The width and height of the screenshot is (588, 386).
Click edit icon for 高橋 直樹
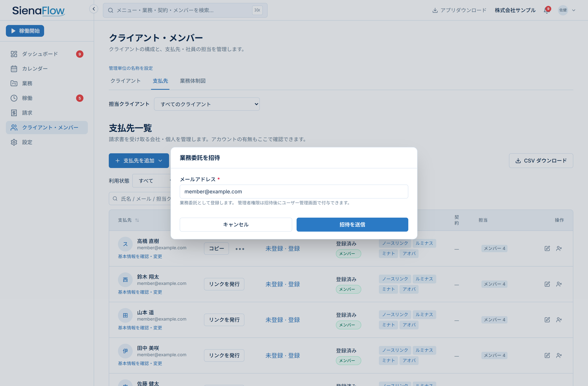tap(547, 248)
